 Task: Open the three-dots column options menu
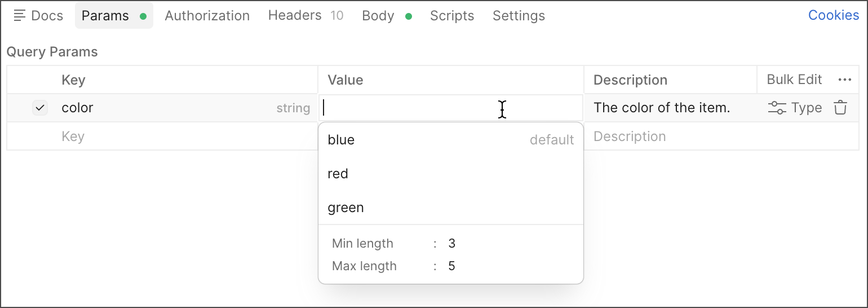[x=844, y=80]
